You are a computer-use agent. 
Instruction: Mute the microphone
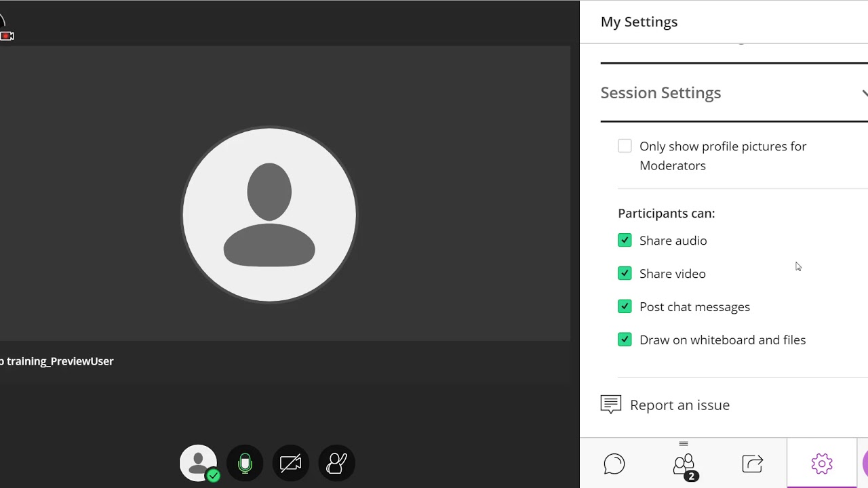pyautogui.click(x=245, y=463)
